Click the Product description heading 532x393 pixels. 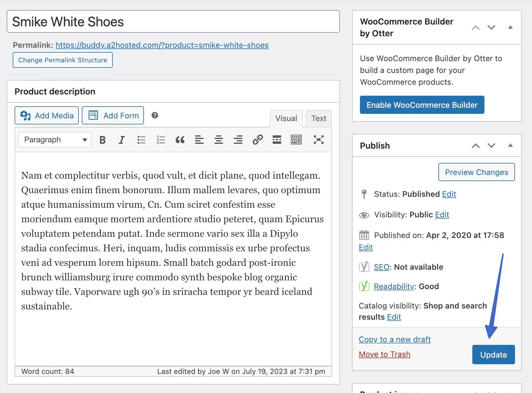[x=55, y=91]
